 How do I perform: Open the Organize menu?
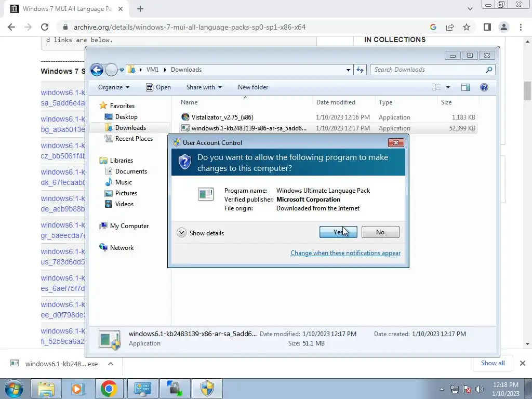tap(114, 87)
